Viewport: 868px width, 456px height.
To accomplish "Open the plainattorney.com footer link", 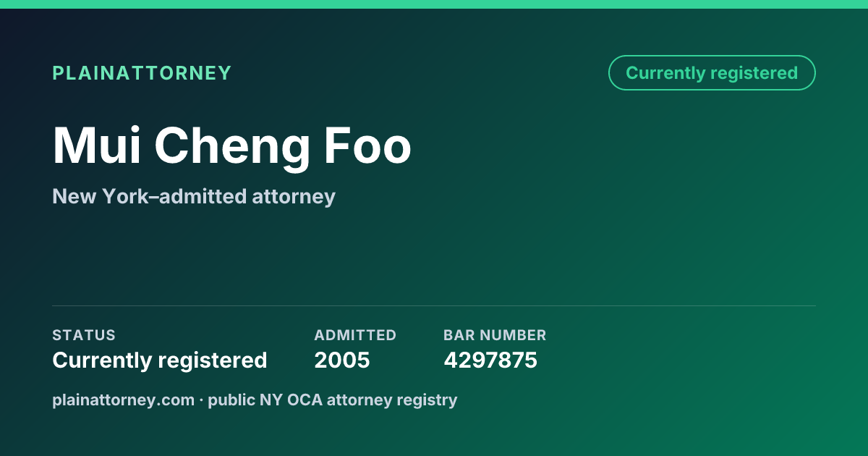I will click(124, 400).
